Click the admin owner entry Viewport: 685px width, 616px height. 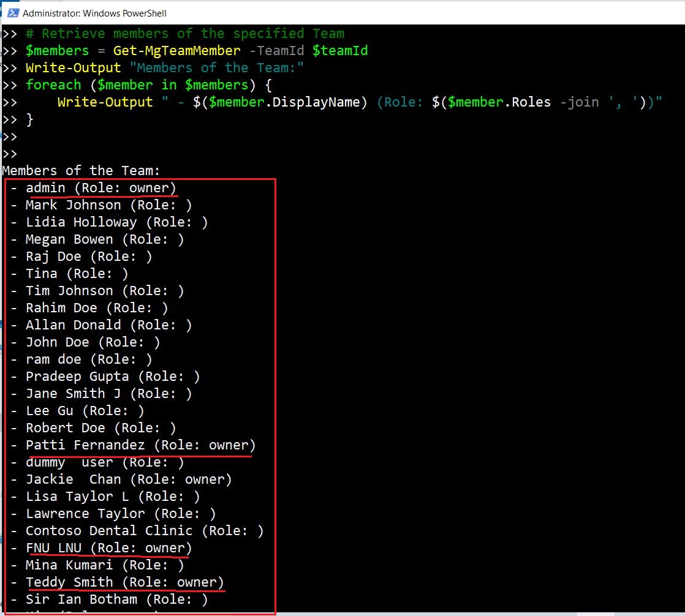click(101, 187)
